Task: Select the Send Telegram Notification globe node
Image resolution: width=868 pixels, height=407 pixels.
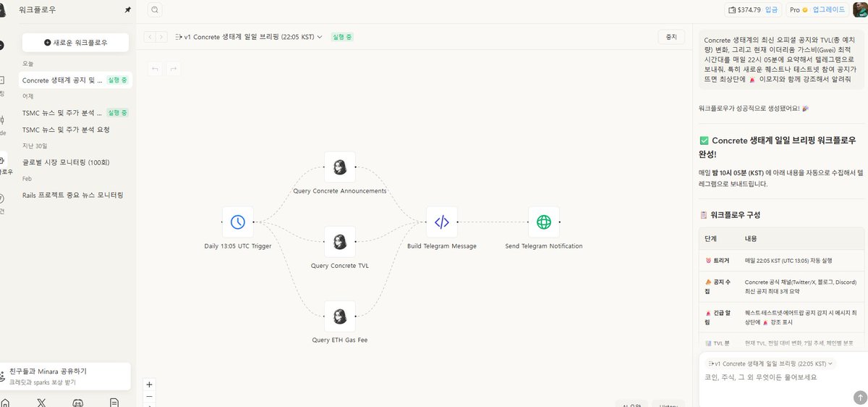Action: [544, 222]
